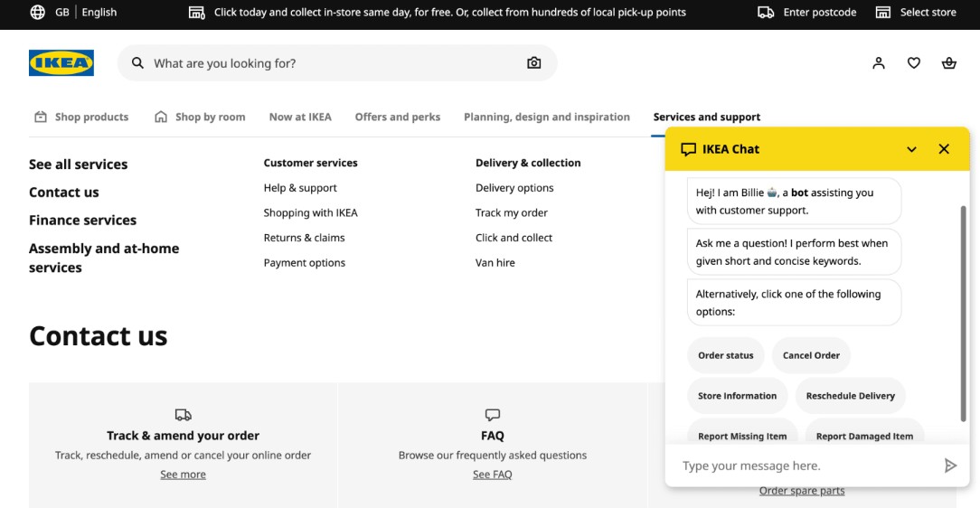This screenshot has height=508, width=980.
Task: Click the chat message input field
Action: click(x=806, y=466)
